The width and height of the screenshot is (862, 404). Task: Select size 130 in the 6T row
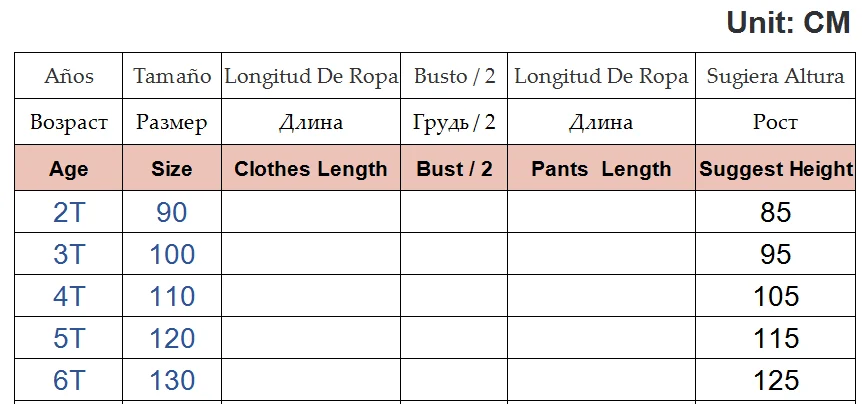click(172, 380)
